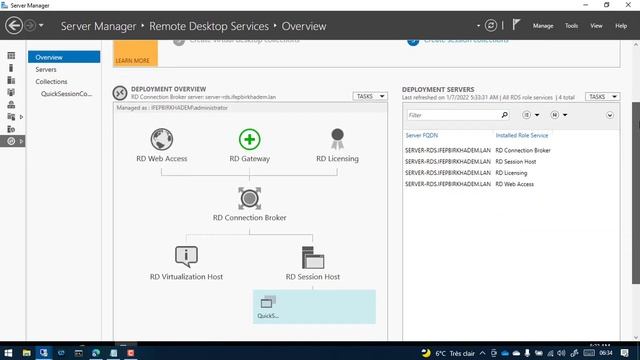Open the list view options dropdown
640x360 pixels.
pos(531,115)
